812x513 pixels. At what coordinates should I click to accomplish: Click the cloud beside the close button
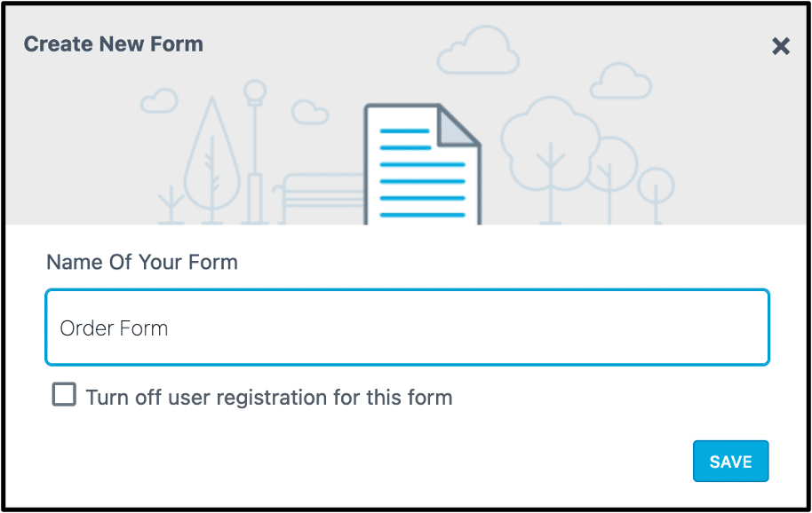(x=621, y=82)
